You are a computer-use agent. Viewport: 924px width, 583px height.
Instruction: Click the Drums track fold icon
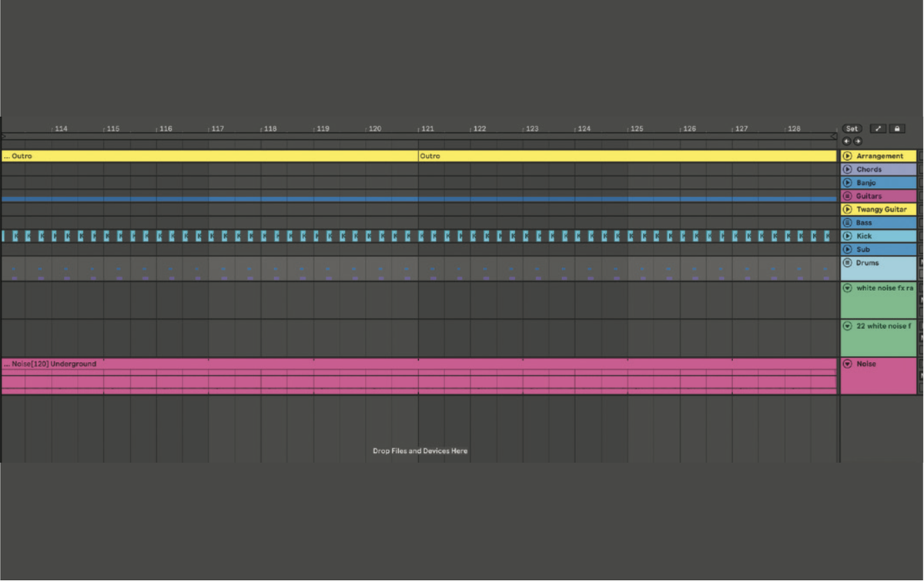tap(847, 263)
